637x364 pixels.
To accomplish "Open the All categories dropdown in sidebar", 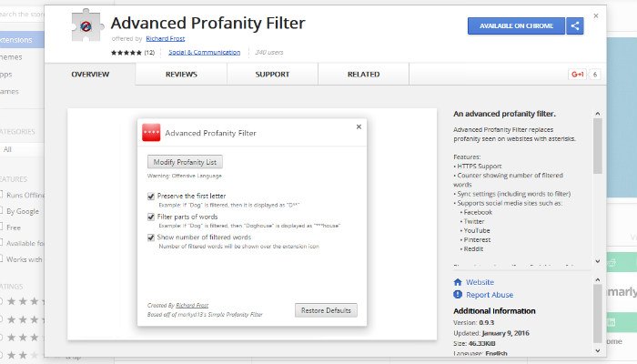I will [22, 149].
